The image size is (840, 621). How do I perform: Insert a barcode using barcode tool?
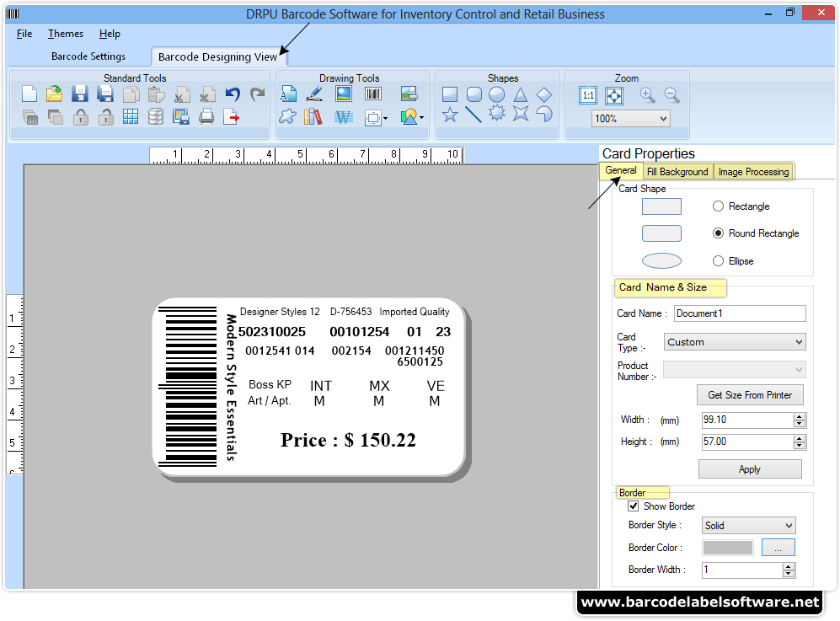pyautogui.click(x=373, y=94)
